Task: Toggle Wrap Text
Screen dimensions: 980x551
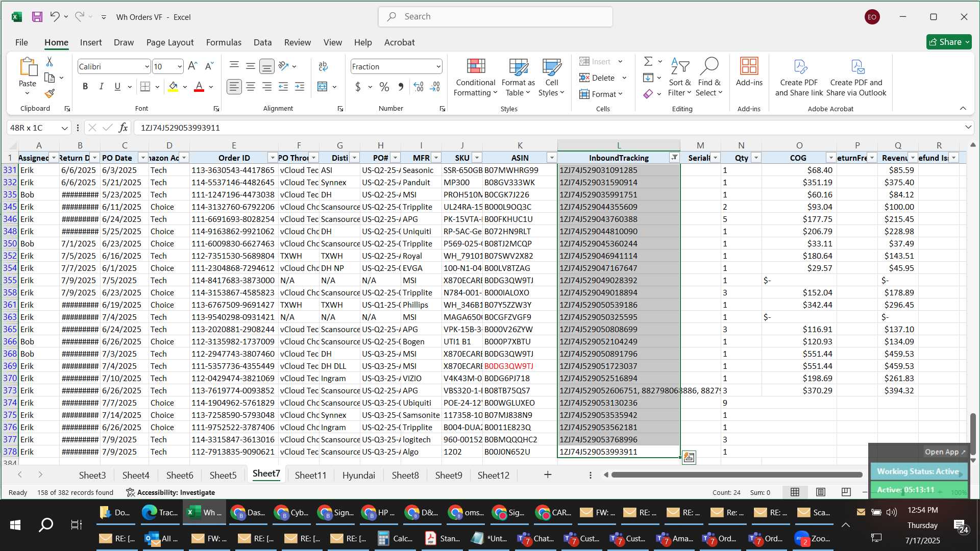Action: click(323, 66)
